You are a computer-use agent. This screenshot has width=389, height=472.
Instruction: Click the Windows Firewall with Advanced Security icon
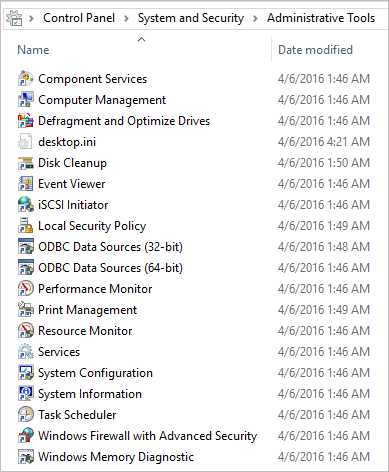(25, 436)
